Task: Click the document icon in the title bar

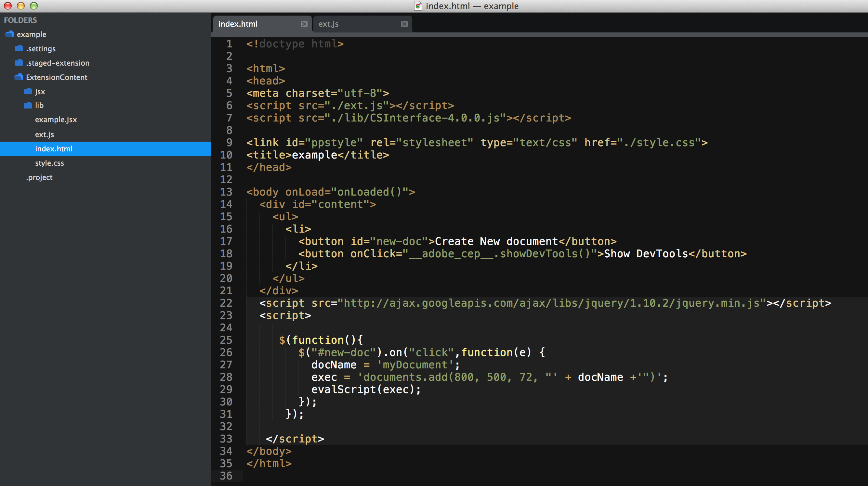Action: (x=418, y=6)
